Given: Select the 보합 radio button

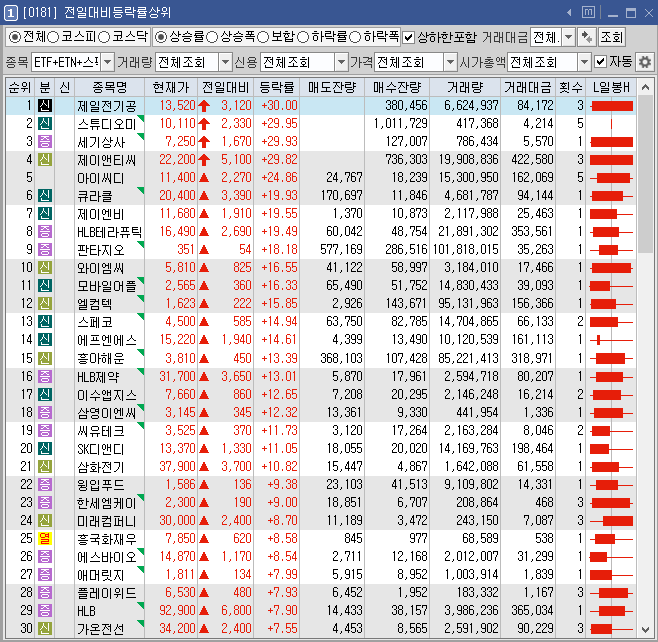Looking at the screenshot, I should pyautogui.click(x=263, y=37).
